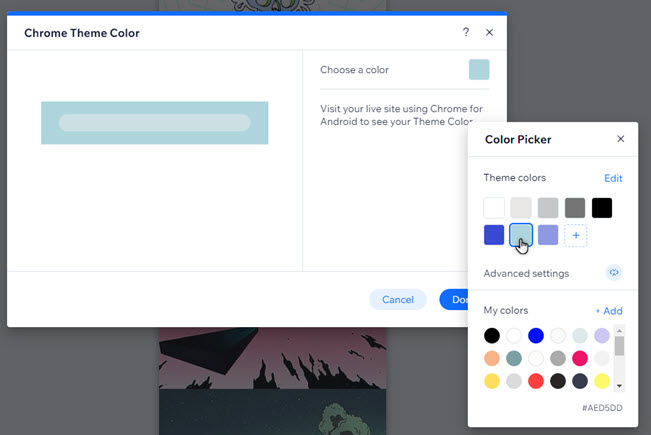
Task: Click the Edit link for Theme colors
Action: (x=613, y=178)
